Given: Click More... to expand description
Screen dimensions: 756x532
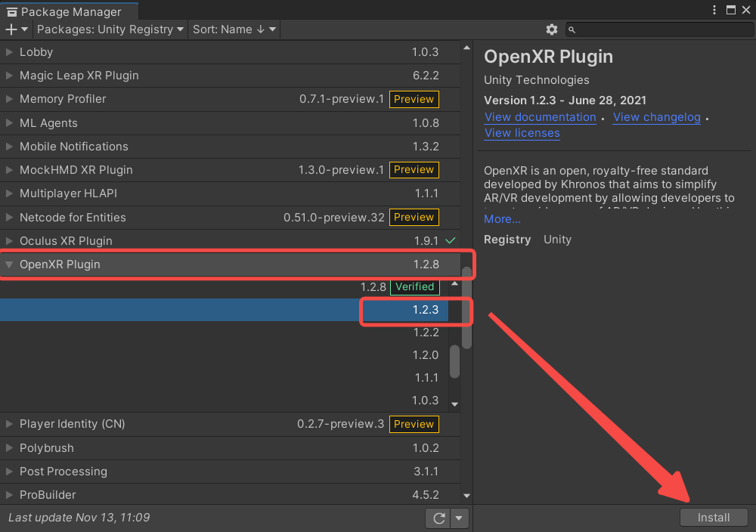Looking at the screenshot, I should point(502,219).
